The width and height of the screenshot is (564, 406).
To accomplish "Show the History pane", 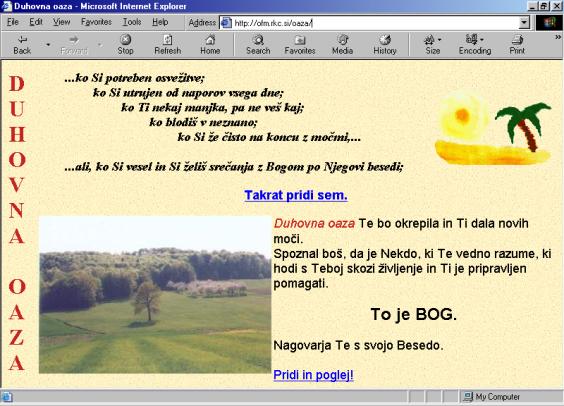I will (x=385, y=45).
